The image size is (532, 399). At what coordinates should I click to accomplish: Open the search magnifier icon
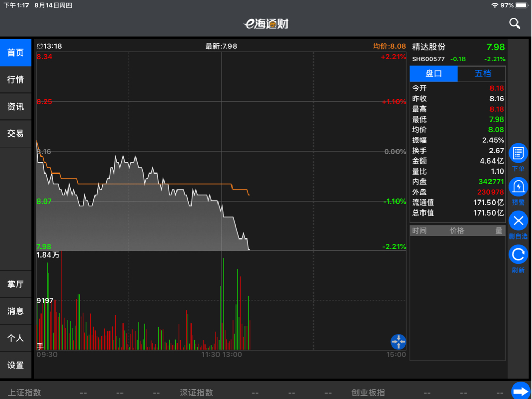tap(514, 23)
